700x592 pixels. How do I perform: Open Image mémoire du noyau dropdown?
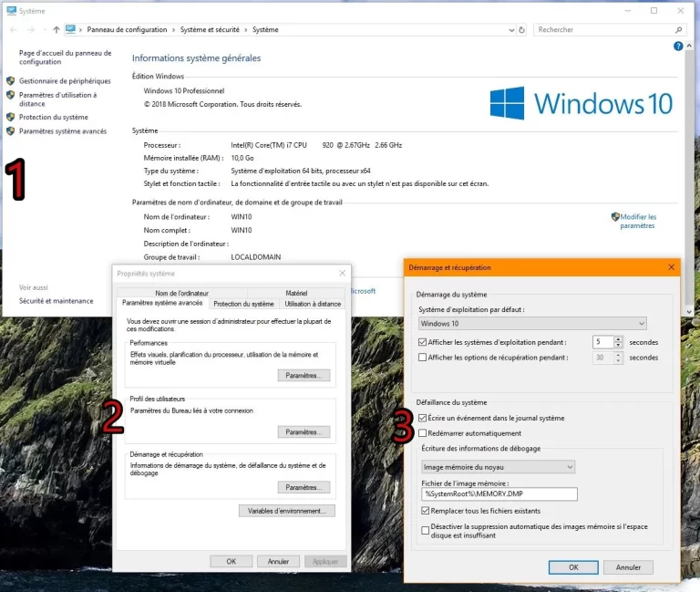pyautogui.click(x=498, y=467)
